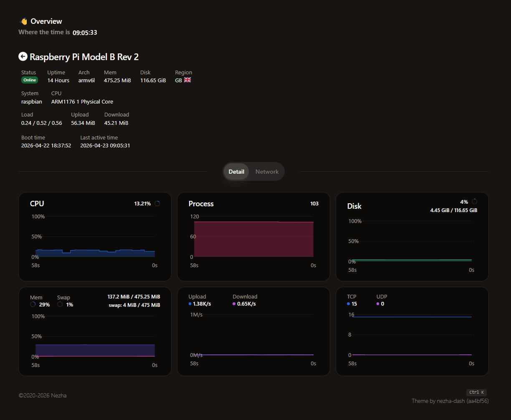
Task: Click the Swap 1% ring indicator
Action: click(60, 304)
